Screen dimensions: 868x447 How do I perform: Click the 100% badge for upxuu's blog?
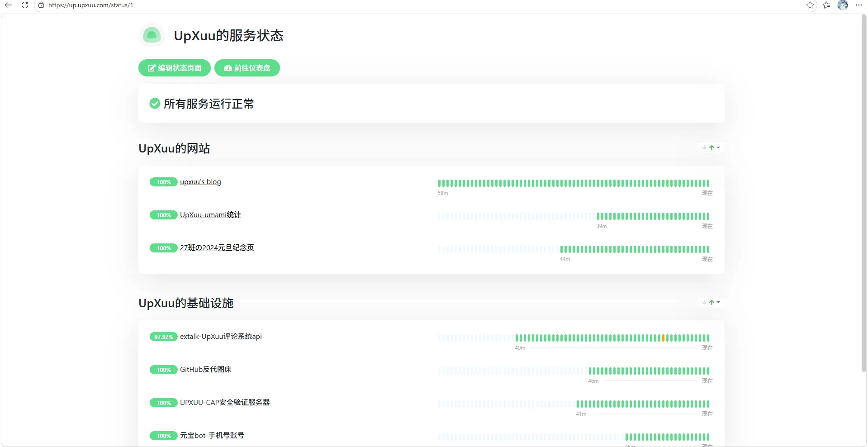(x=164, y=182)
